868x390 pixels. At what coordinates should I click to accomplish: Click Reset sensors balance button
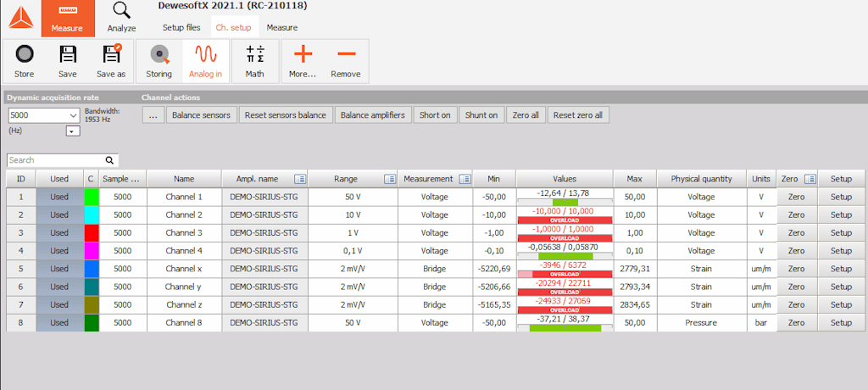coord(285,115)
